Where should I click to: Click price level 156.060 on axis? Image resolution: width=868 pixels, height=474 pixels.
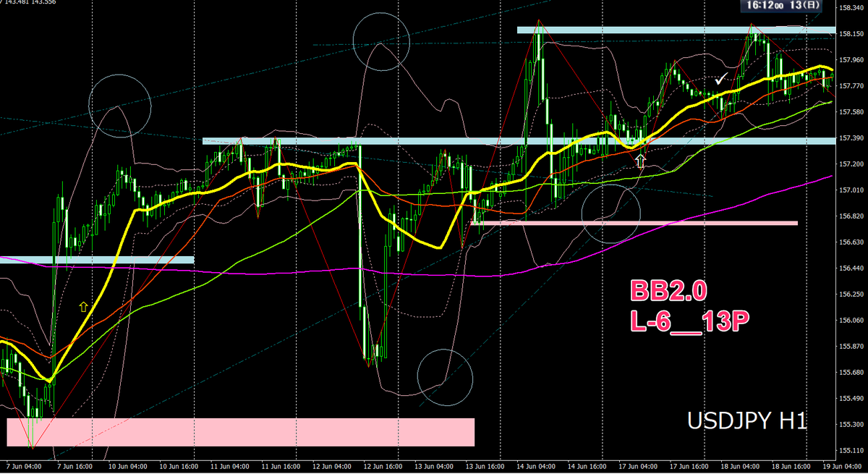pyautogui.click(x=852, y=321)
